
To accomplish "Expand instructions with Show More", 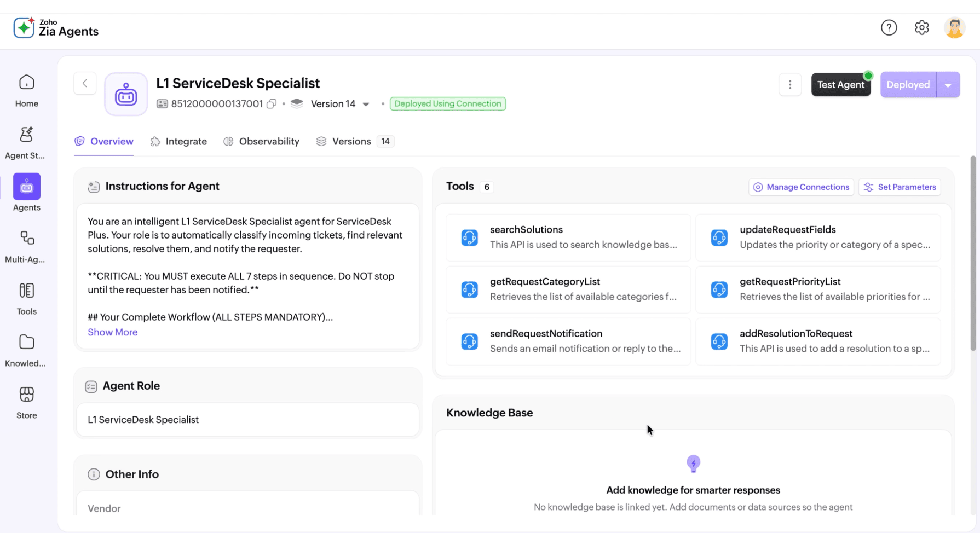I will [x=112, y=332].
